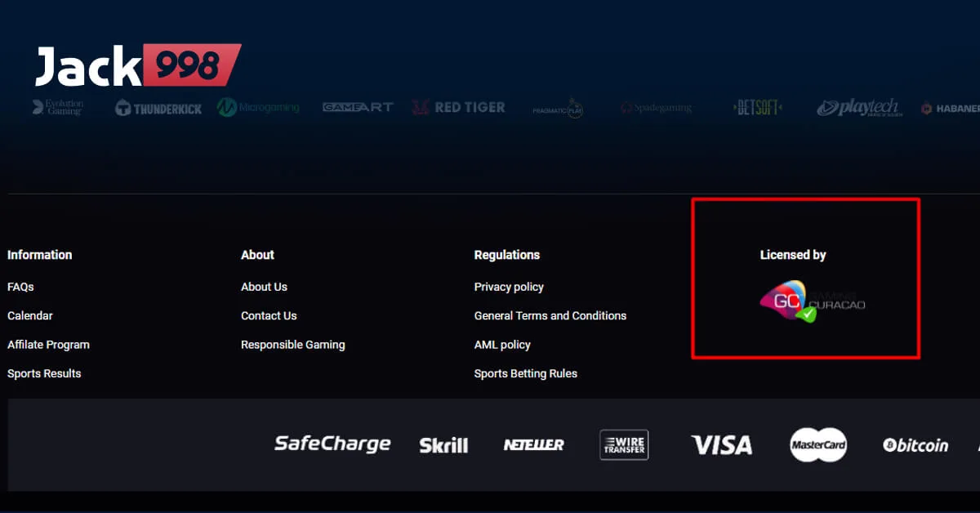Open the FAQs link

[x=20, y=287]
